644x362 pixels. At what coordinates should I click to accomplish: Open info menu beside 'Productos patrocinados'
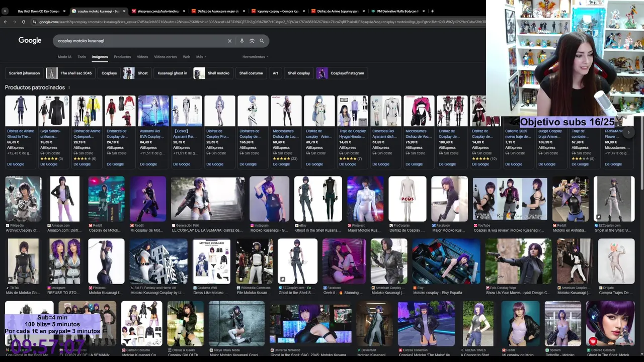pos(69,87)
